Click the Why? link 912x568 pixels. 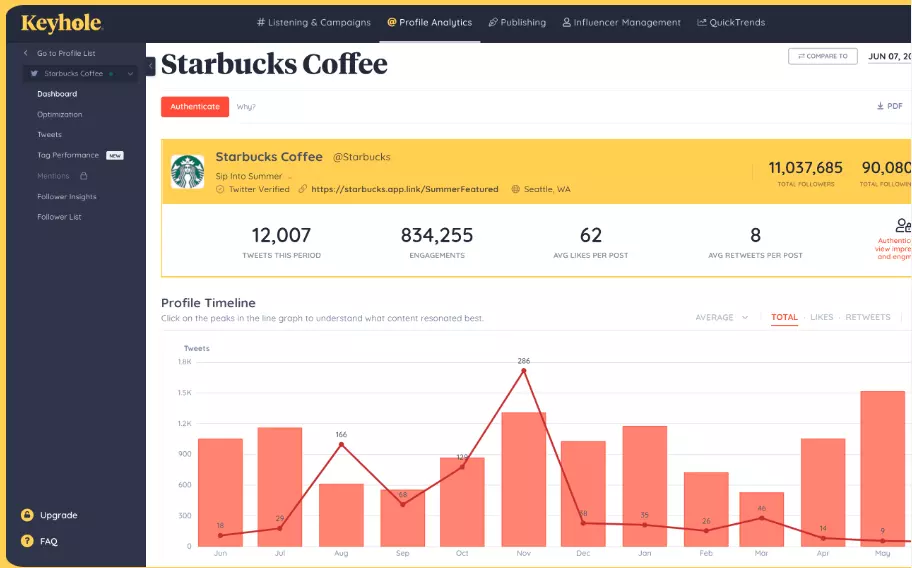(x=246, y=107)
